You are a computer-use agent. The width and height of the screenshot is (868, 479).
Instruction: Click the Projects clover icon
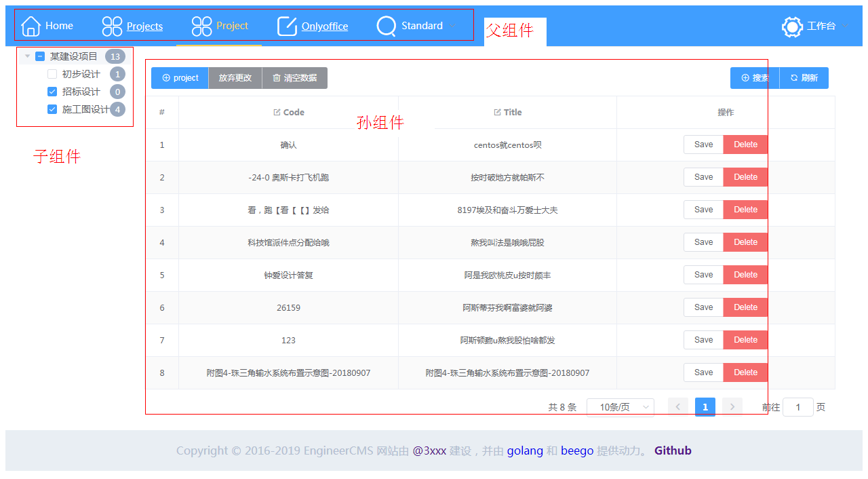coord(112,26)
